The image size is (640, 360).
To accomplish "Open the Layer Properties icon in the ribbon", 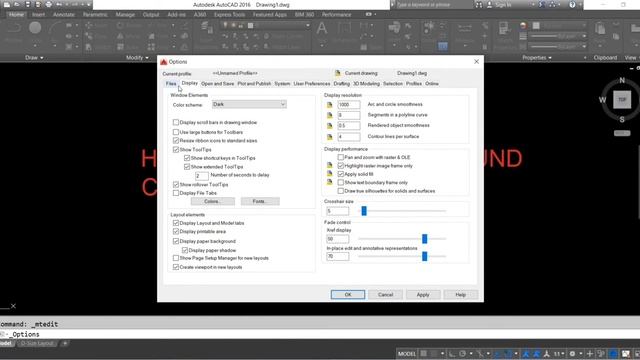I will click(x=207, y=29).
